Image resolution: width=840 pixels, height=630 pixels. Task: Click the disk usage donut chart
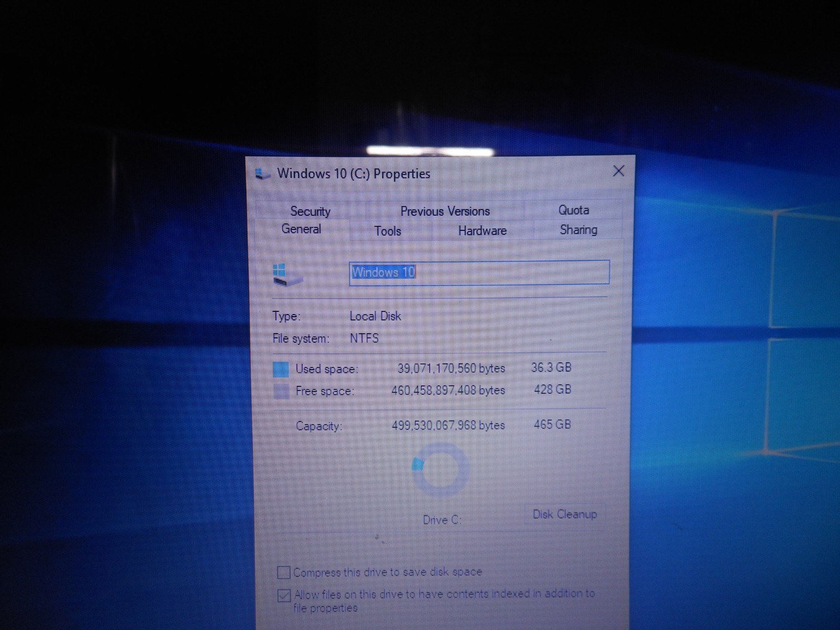(440, 470)
